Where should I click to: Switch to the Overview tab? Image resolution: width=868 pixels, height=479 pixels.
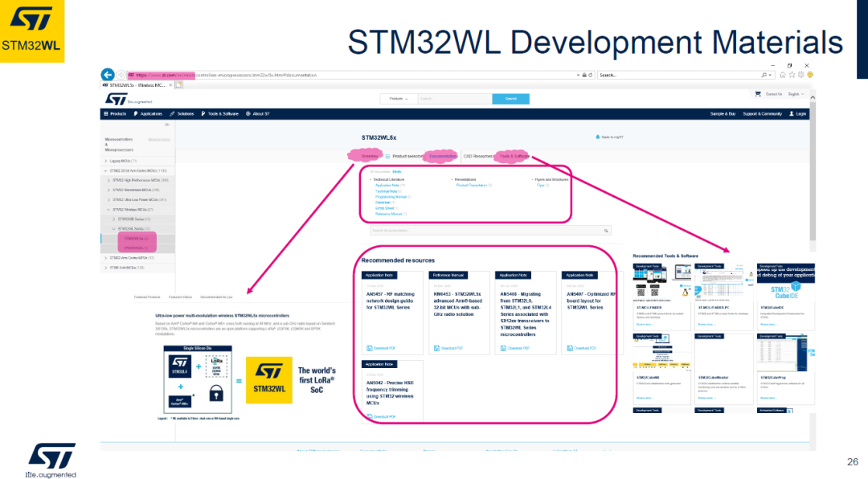369,156
